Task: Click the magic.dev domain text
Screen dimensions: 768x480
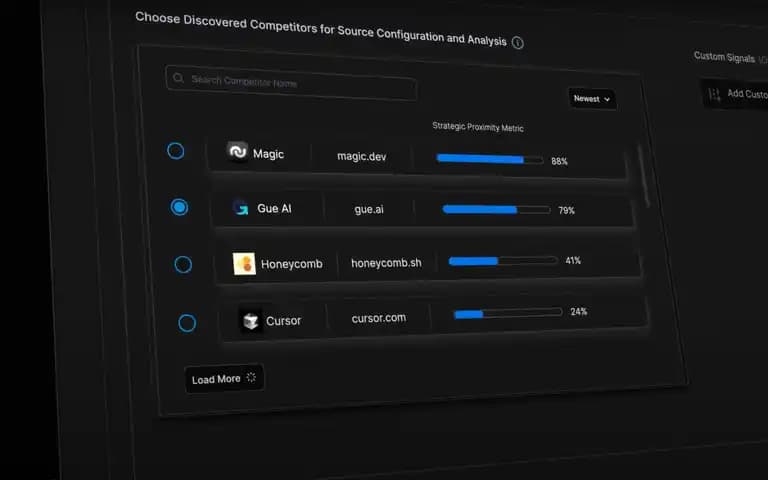Action: point(361,156)
